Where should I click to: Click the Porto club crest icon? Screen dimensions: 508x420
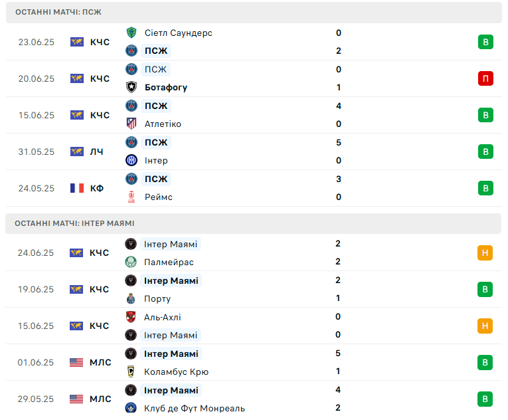tap(131, 298)
